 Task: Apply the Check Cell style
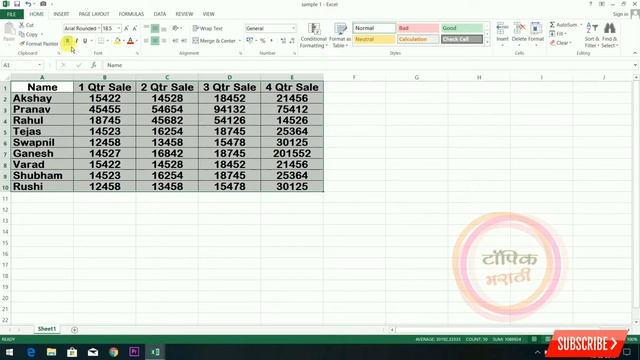point(462,39)
